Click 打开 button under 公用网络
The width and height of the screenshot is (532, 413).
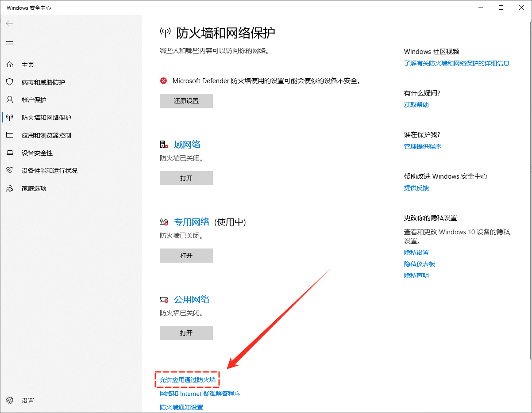[186, 333]
